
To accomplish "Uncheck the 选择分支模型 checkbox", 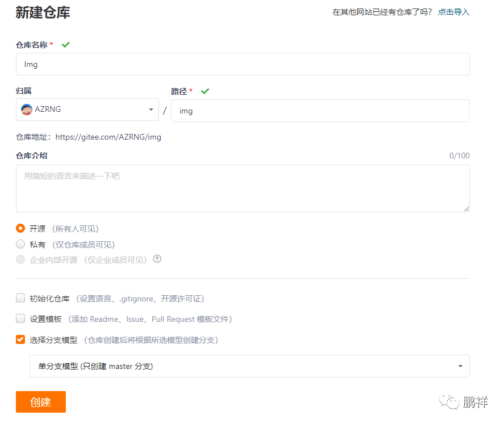I will click(20, 339).
